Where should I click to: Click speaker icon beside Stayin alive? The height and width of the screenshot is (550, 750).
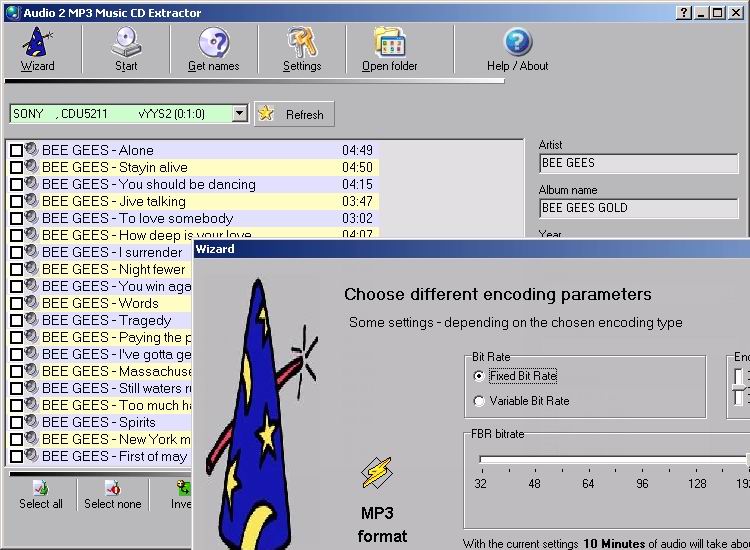31,166
